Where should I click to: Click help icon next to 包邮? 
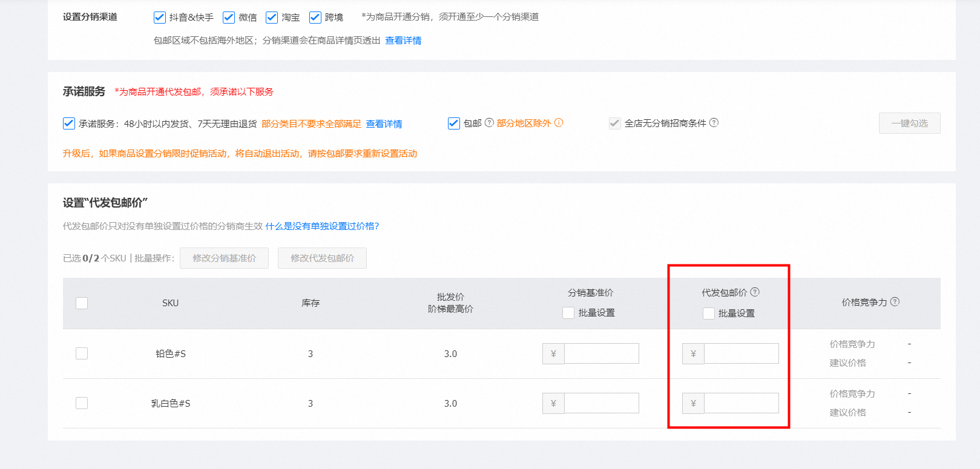click(x=489, y=123)
